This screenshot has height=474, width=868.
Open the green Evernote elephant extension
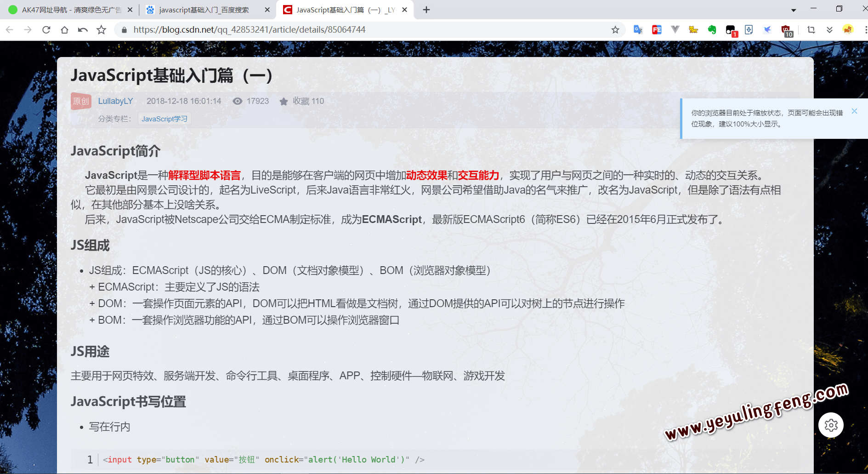712,30
